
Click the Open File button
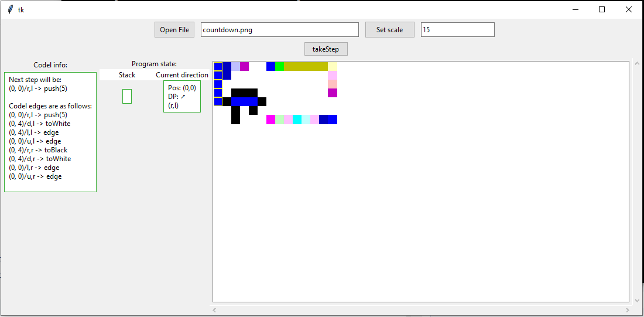pyautogui.click(x=174, y=30)
